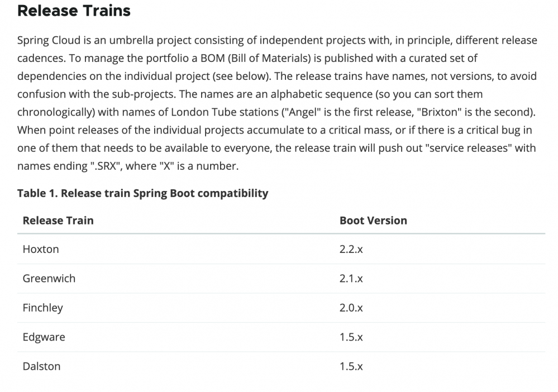Select the Edgware table cell

point(44,337)
